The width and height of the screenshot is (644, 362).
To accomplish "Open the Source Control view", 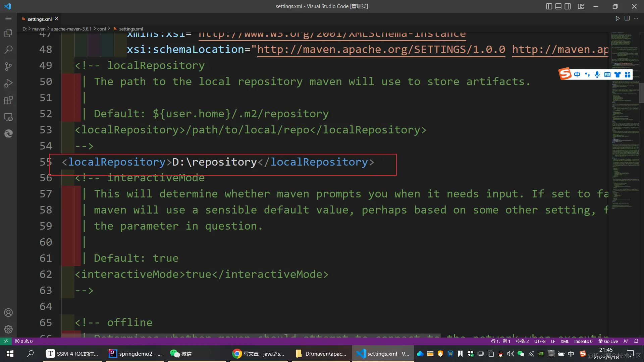I will pyautogui.click(x=8, y=66).
